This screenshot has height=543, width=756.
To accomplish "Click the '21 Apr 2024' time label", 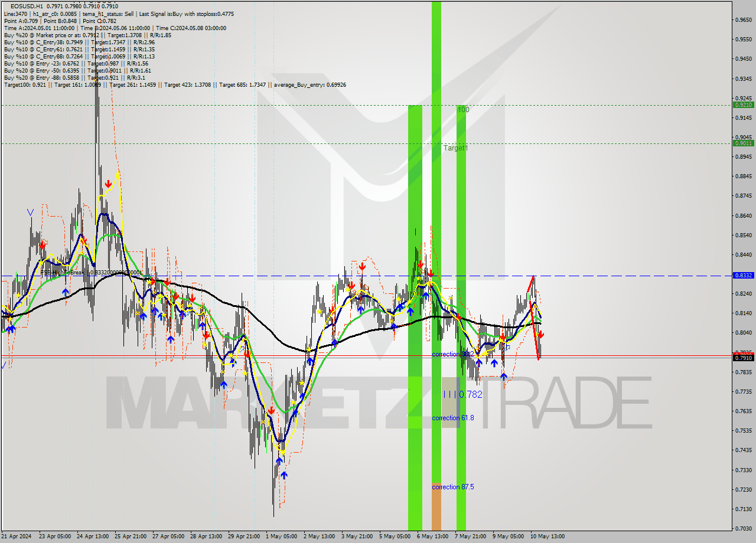I will click(16, 537).
